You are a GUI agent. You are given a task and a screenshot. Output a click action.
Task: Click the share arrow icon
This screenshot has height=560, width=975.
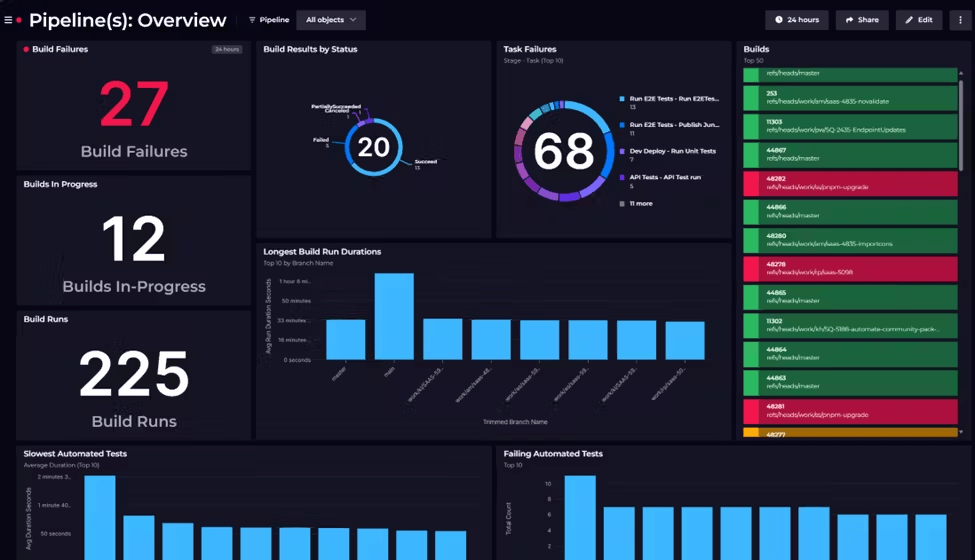click(x=849, y=20)
